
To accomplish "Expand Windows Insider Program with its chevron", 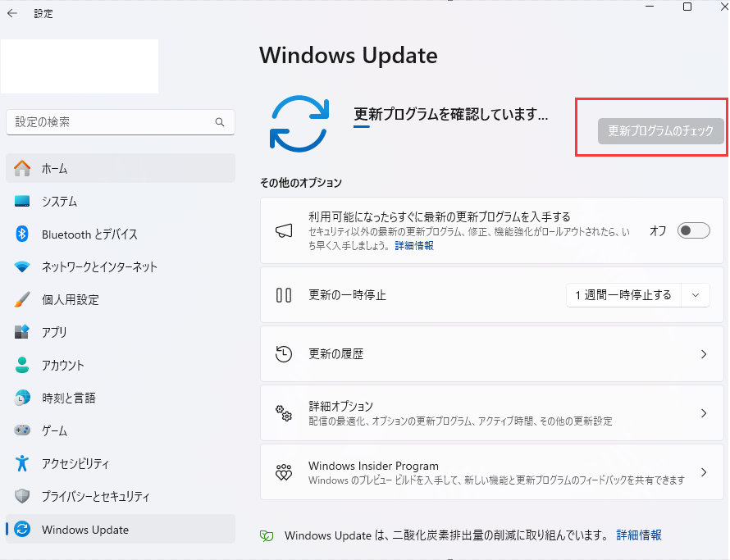I will click(704, 472).
